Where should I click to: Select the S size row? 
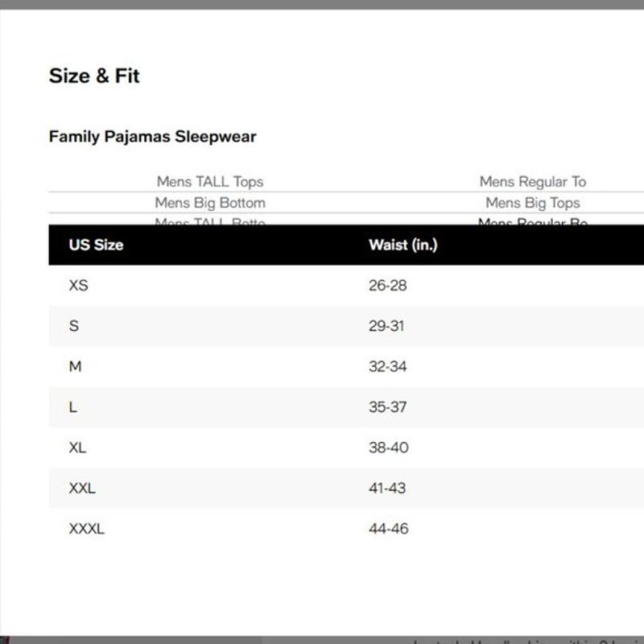pos(346,326)
